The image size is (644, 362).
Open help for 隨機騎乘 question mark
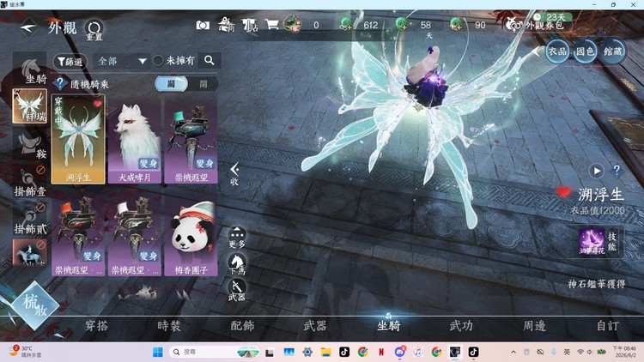[60, 83]
